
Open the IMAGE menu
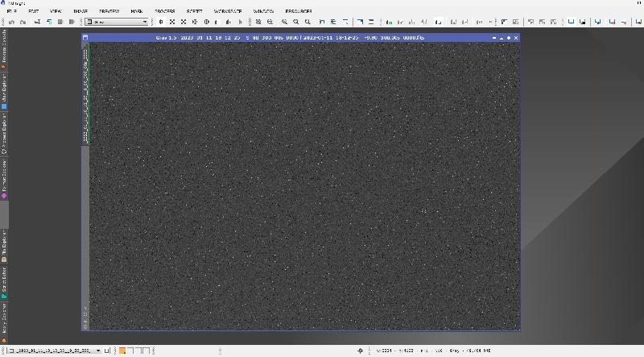coord(80,11)
